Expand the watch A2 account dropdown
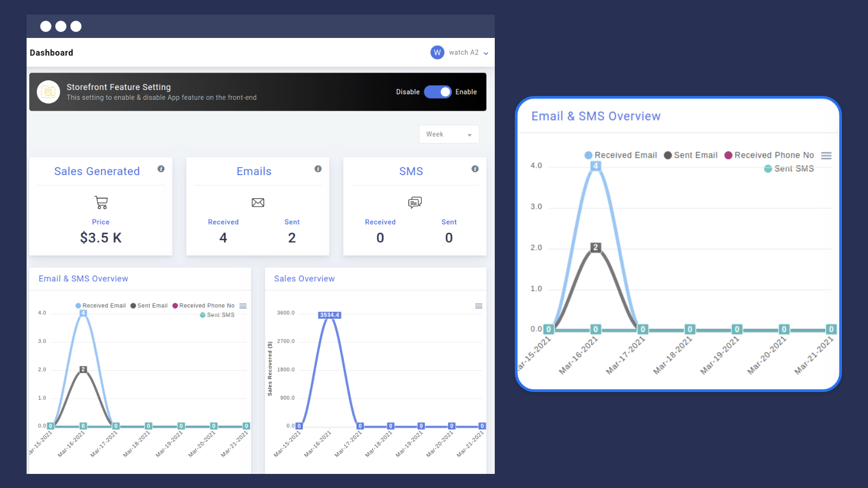Screen dimensions: 868x488 click(486, 53)
